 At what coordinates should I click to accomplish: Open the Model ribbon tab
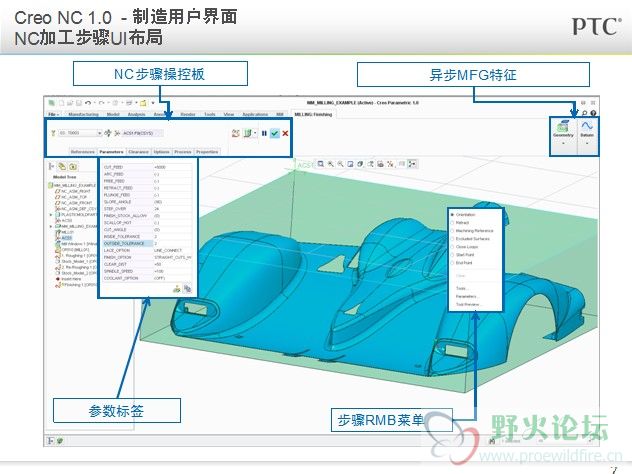click(113, 114)
